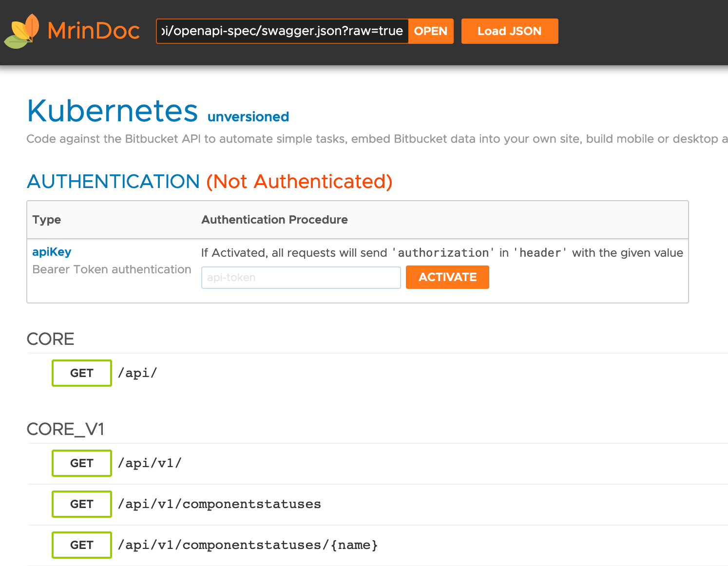Click the unversioned label next to Kubernetes

pyautogui.click(x=248, y=117)
